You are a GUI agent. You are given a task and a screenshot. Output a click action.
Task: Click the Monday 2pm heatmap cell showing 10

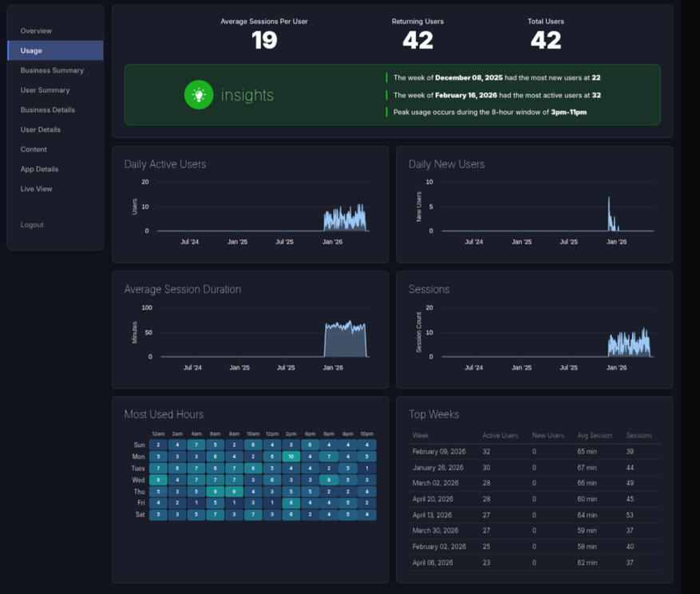point(291,457)
